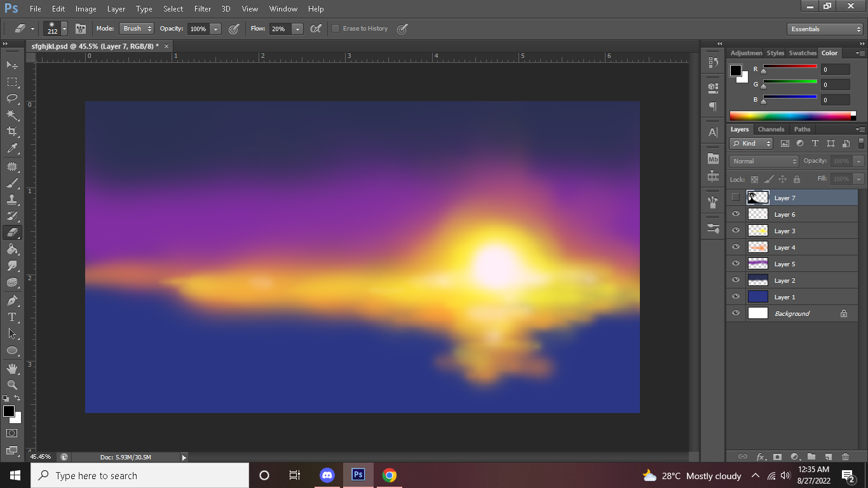Select the Ellipse shape tool
The width and height of the screenshot is (868, 488).
(x=12, y=350)
